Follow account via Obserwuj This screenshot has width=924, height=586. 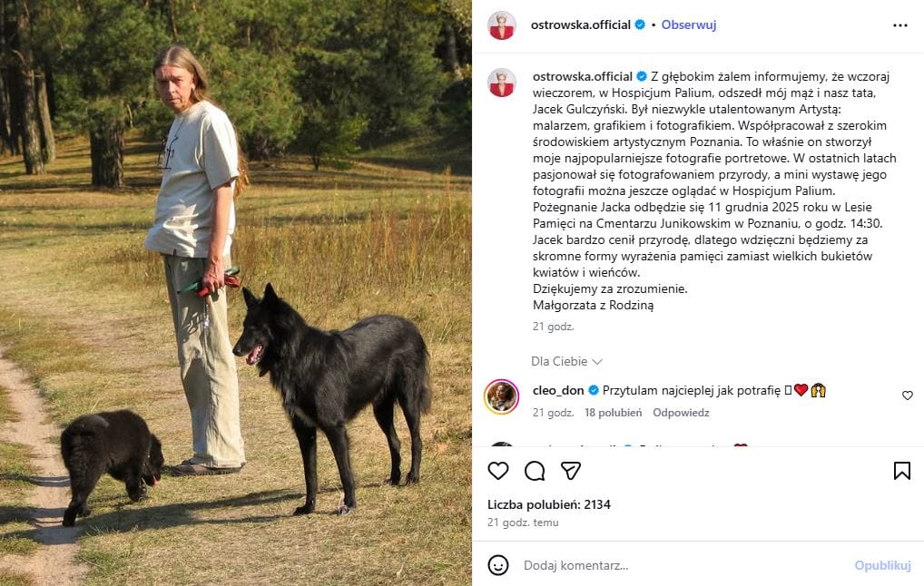(688, 24)
